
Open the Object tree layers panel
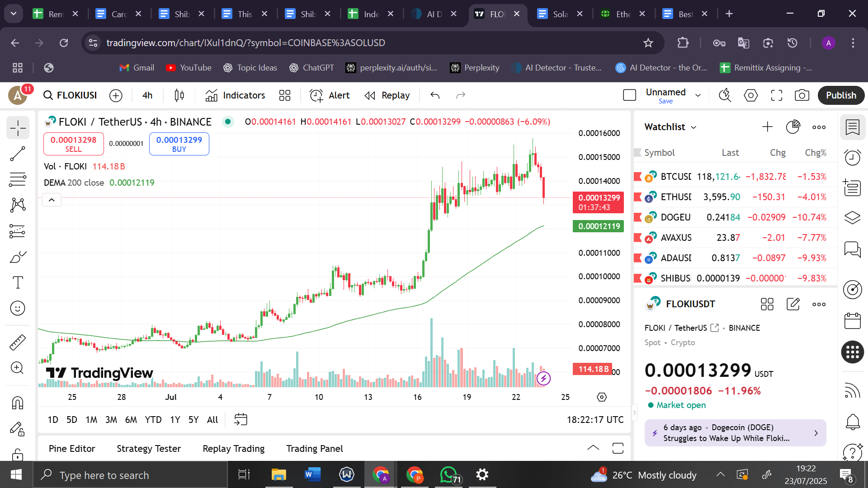point(853,218)
